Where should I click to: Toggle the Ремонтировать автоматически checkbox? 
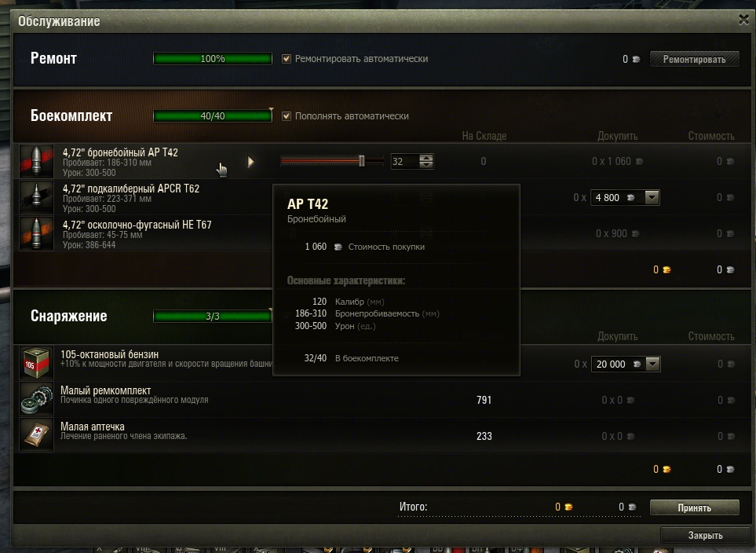tap(287, 59)
